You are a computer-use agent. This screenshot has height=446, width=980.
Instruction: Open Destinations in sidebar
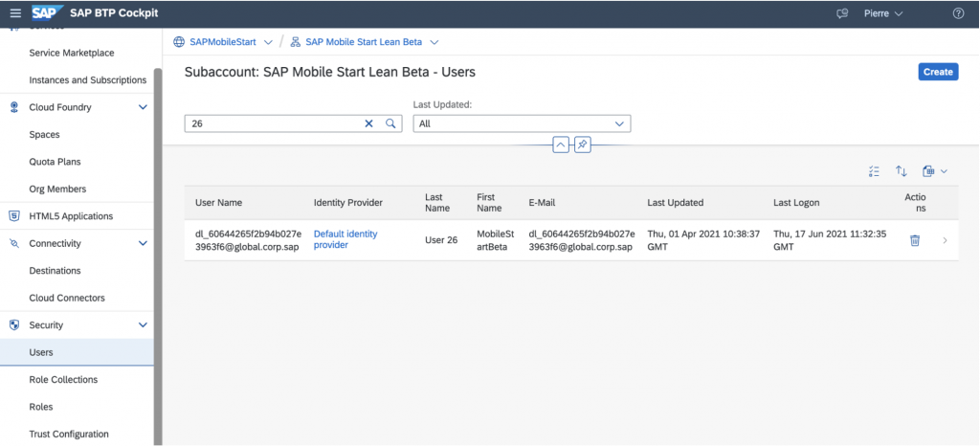55,271
